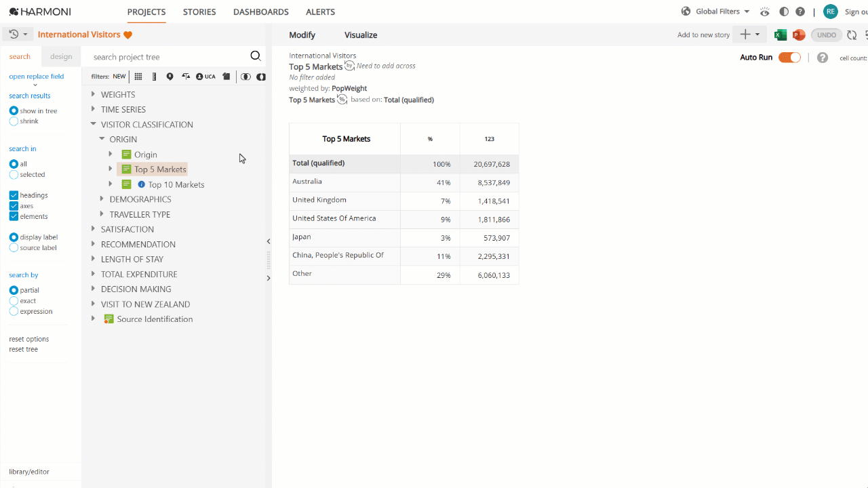Open the history dropdown button
Viewport: 868px width, 488px height.
18,35
